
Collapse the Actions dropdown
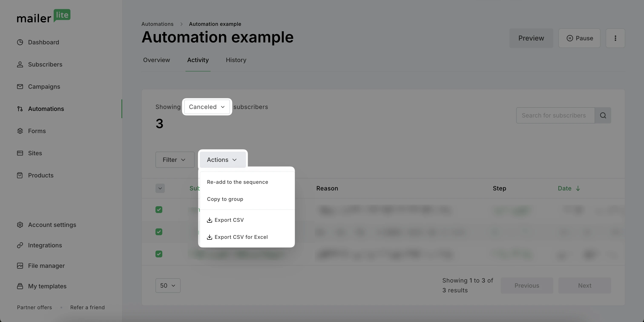(x=223, y=160)
